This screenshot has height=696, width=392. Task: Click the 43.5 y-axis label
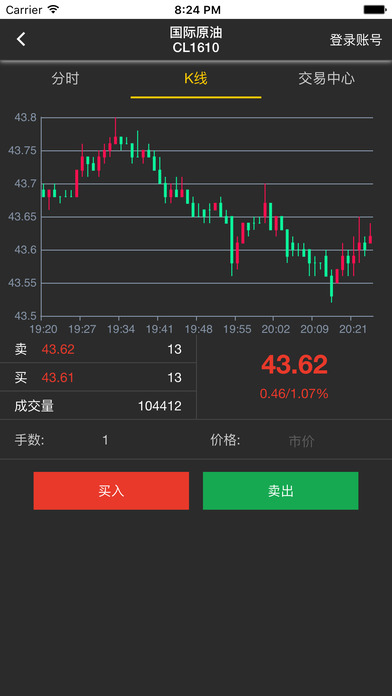25,316
